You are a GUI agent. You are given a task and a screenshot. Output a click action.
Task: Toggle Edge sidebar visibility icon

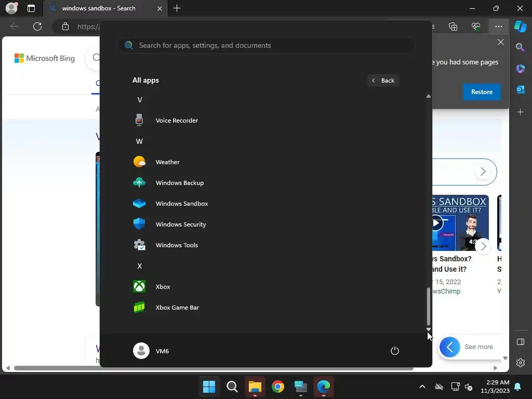(521, 342)
